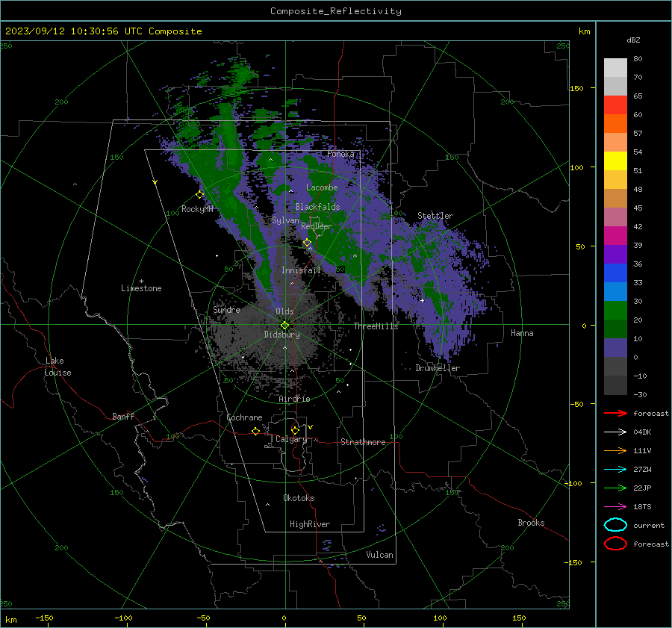This screenshot has height=628, width=672.
Task: Click the orange 111V arrow icon
Action: (615, 450)
